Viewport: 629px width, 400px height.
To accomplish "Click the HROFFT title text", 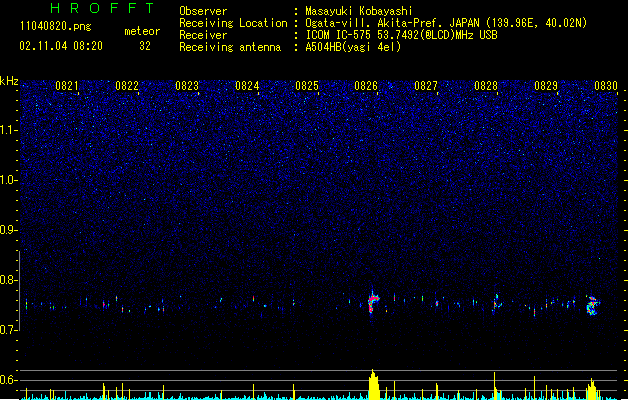I will coord(102,8).
